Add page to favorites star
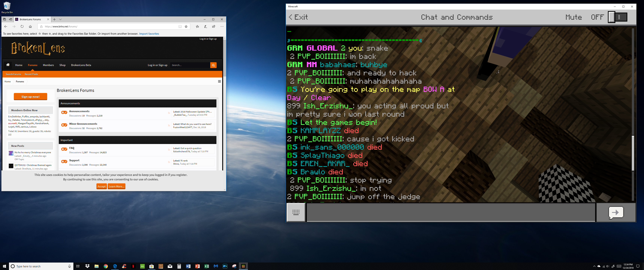 [x=186, y=27]
